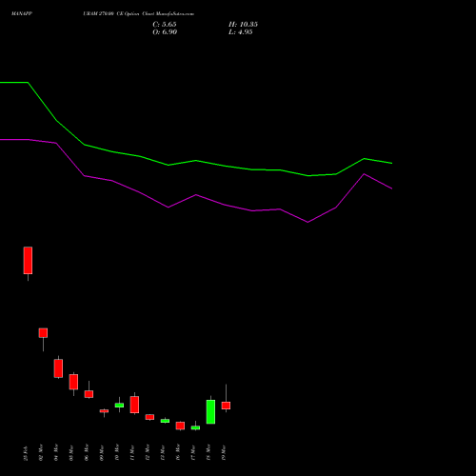This screenshot has height=476, width=476.
Task: Click the open value O: 6.90
Action: click(x=165, y=32)
